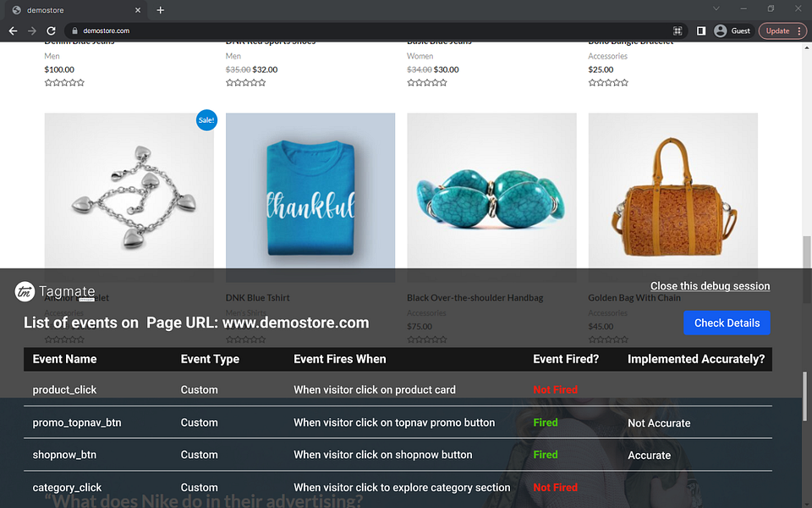
Task: Click the Sale! badge on the bracelet product
Action: pyautogui.click(x=206, y=119)
